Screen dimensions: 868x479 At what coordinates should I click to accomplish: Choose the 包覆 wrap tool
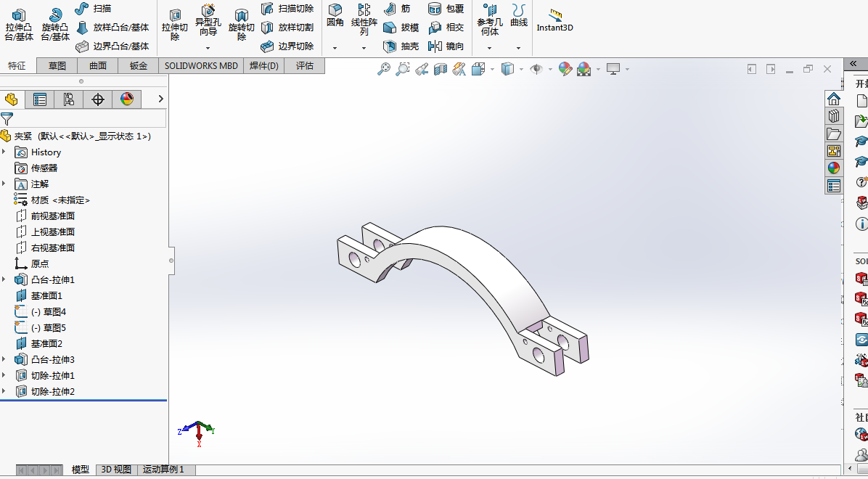tap(446, 8)
